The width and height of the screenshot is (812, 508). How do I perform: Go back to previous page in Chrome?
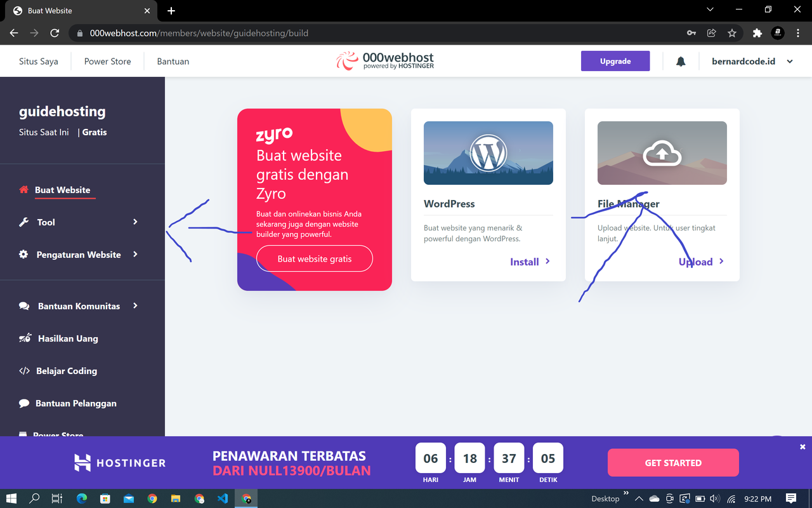14,33
